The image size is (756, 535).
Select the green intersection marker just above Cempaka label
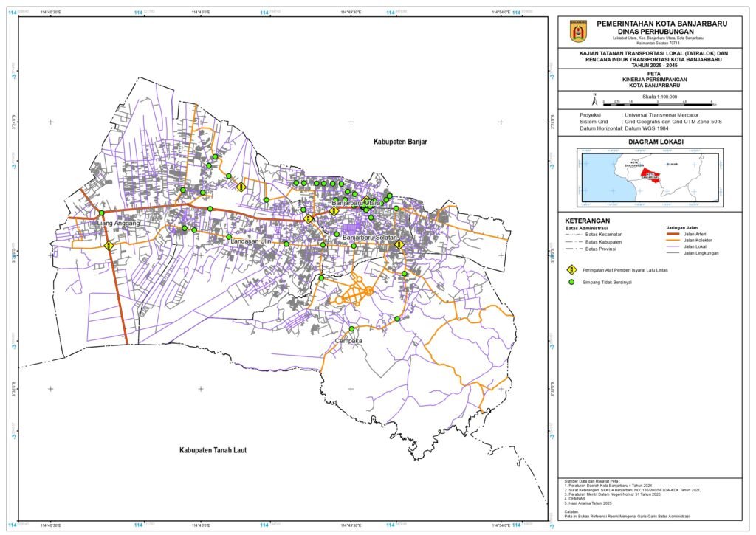tap(351, 328)
